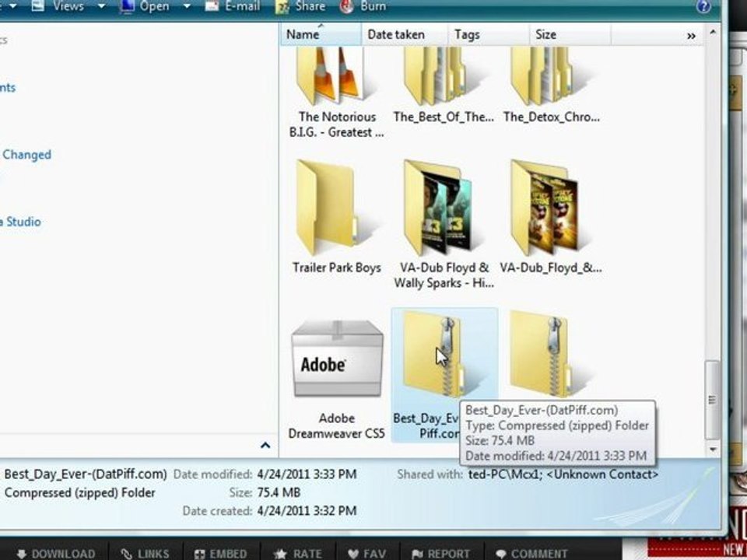The height and width of the screenshot is (560, 747).
Task: Sort by the Tags column header
Action: [489, 35]
